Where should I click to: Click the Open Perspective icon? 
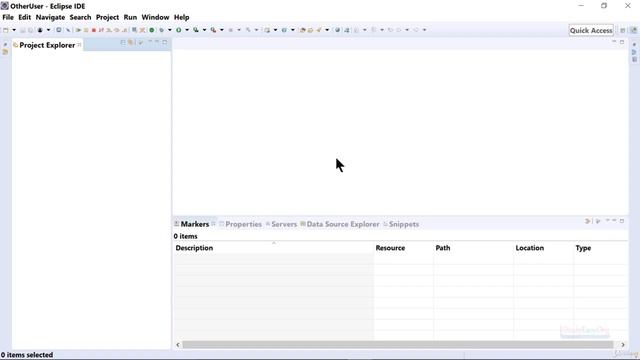[x=623, y=30]
